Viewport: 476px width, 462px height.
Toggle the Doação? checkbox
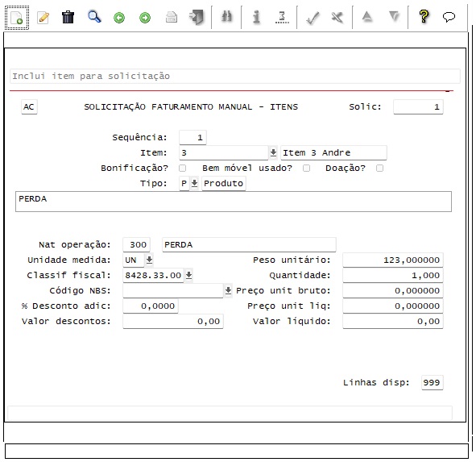click(380, 168)
